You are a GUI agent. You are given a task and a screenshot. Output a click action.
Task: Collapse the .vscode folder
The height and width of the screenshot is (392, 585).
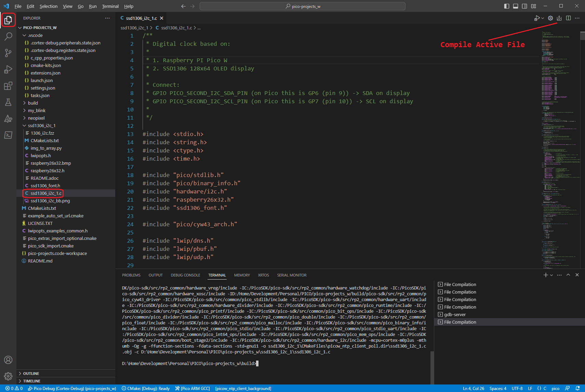(x=24, y=35)
